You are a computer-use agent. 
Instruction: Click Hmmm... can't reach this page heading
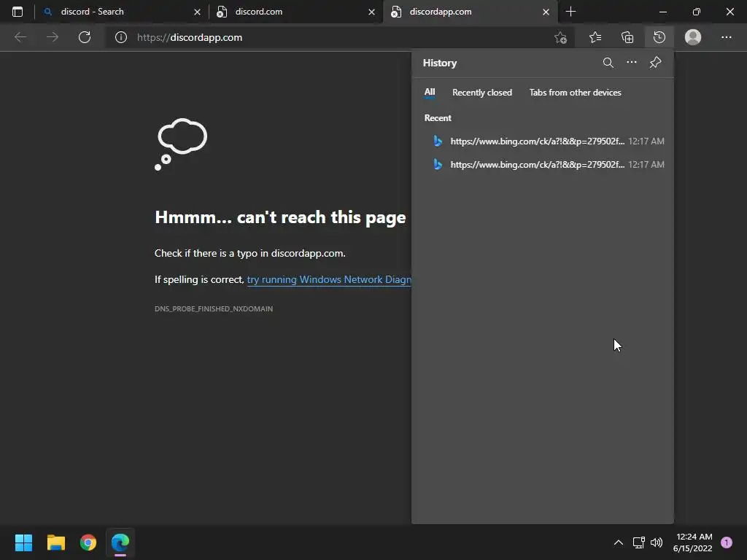click(280, 217)
